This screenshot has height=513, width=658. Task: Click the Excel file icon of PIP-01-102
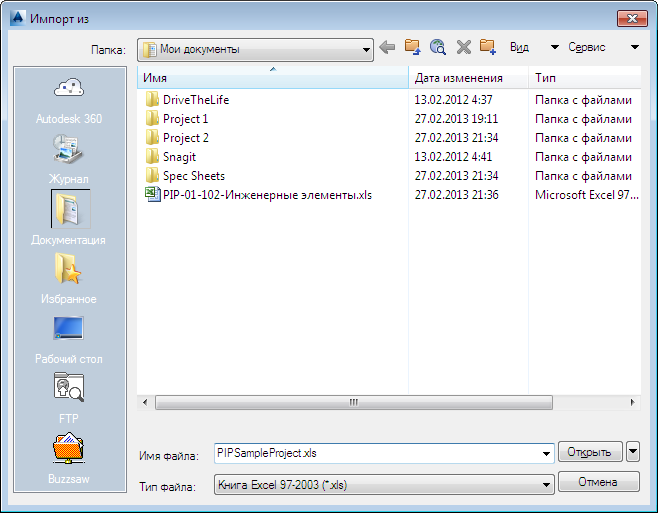tap(152, 194)
